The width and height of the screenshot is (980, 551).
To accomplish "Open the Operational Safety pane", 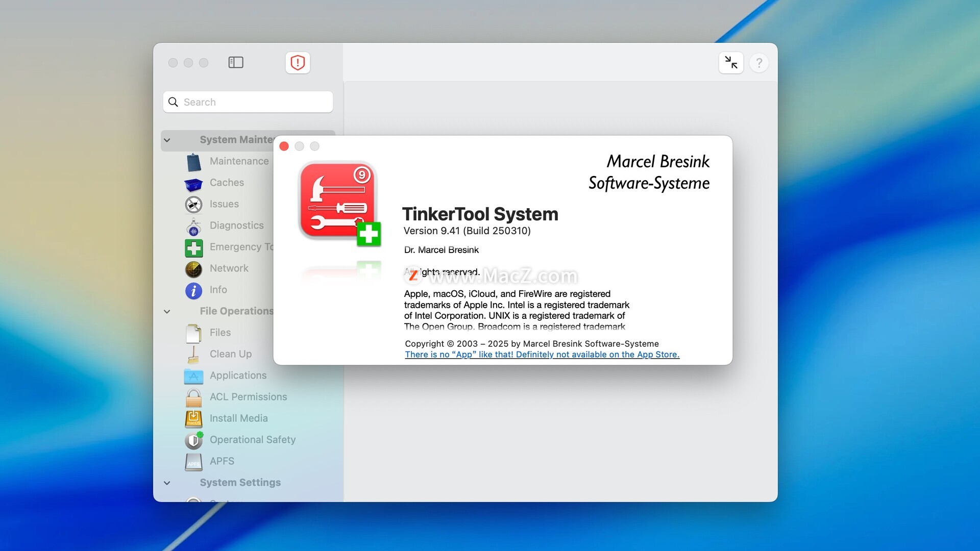I will [x=253, y=440].
